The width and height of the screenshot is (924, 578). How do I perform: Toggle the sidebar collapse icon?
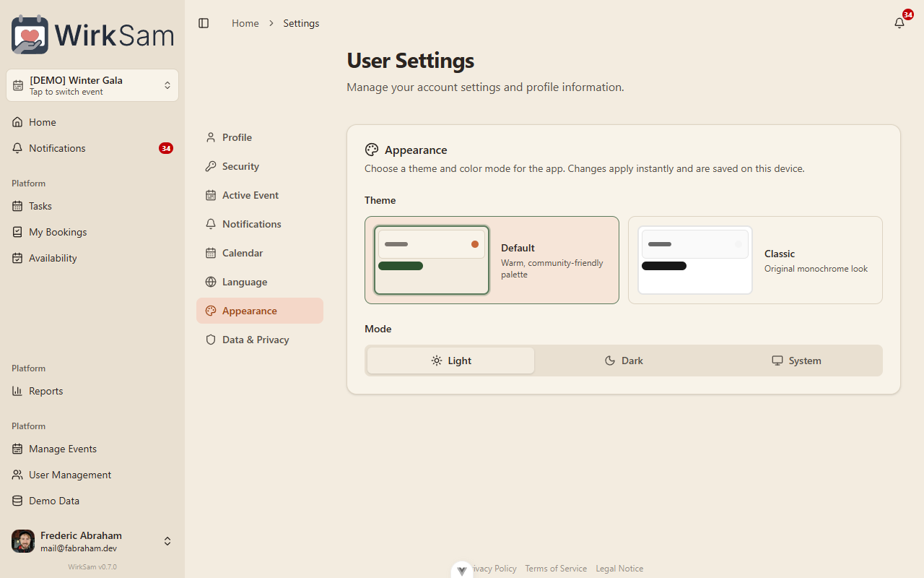pos(204,23)
